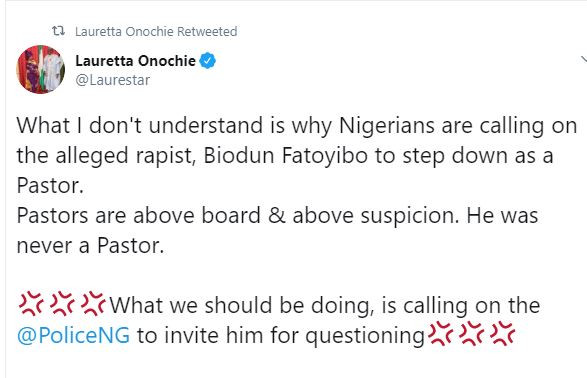Open the "Lauretta Onochie Retweeted" link
The height and width of the screenshot is (378, 587).
156,31
